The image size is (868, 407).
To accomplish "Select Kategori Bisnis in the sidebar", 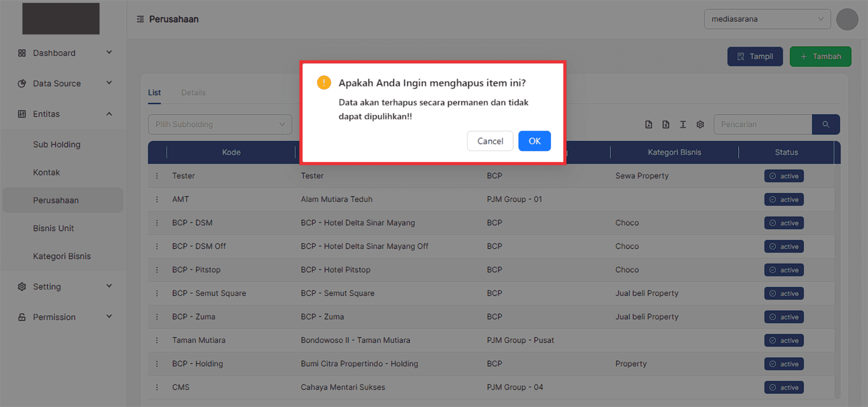I will tap(62, 256).
